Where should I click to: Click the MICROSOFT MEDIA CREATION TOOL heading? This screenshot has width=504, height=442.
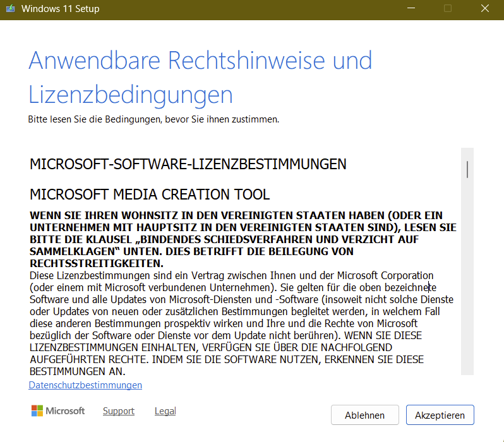click(x=150, y=194)
